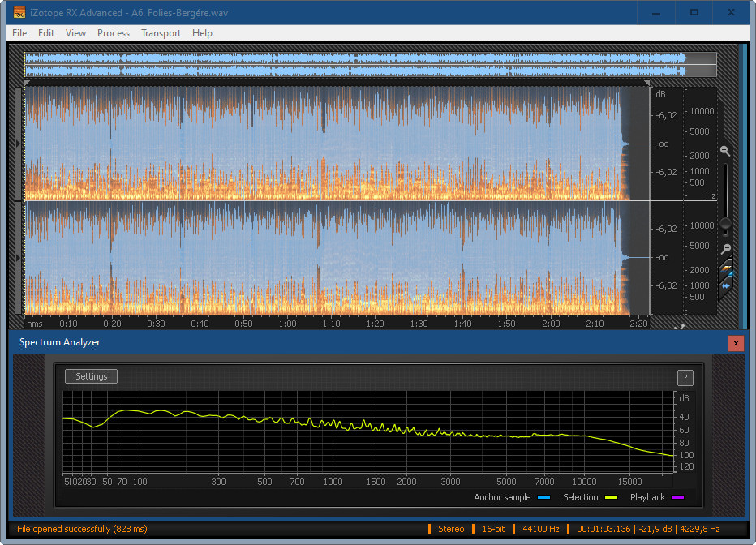This screenshot has height=545, width=756.
Task: Click the zoom out magnifier icon
Action: point(726,248)
